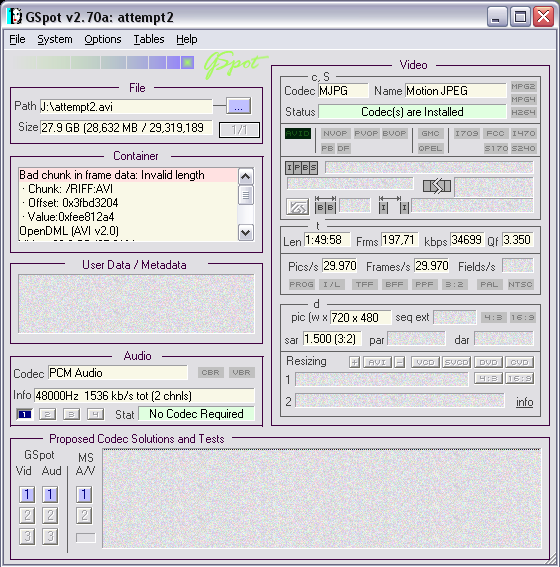The height and width of the screenshot is (567, 560).
Task: Click the NTSC indicator
Action: click(x=520, y=285)
